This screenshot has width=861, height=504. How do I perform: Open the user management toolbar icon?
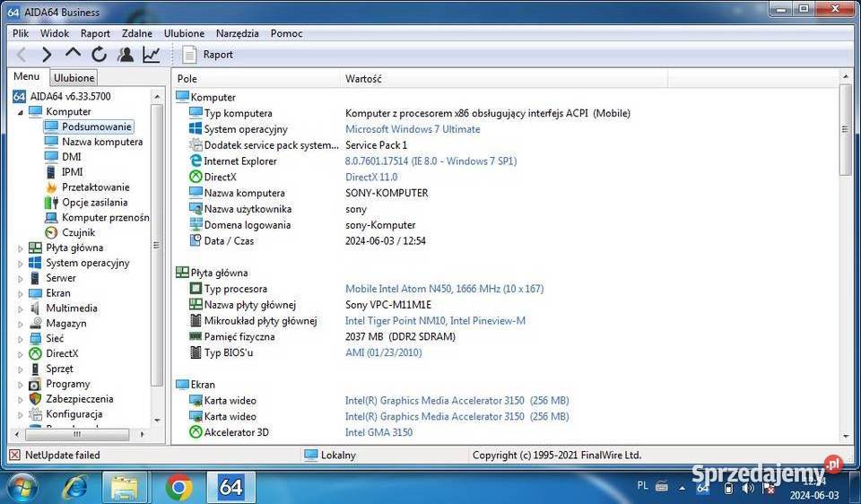(x=126, y=55)
